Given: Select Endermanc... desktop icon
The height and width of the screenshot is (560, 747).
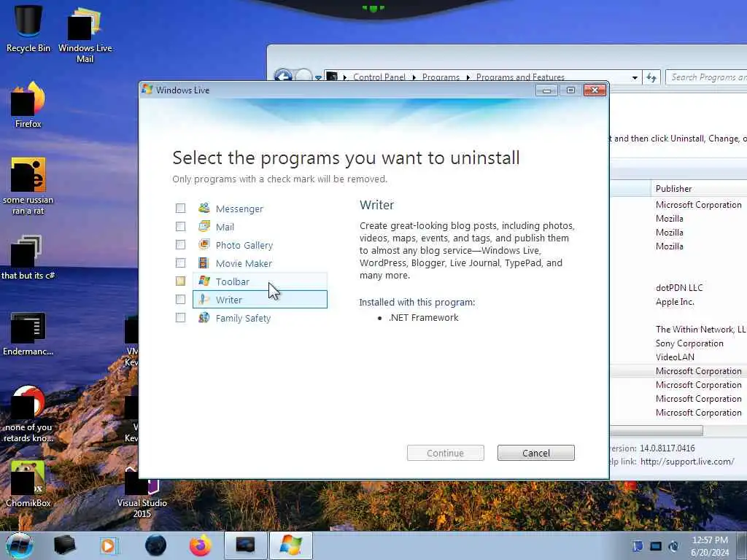Looking at the screenshot, I should click(x=28, y=334).
